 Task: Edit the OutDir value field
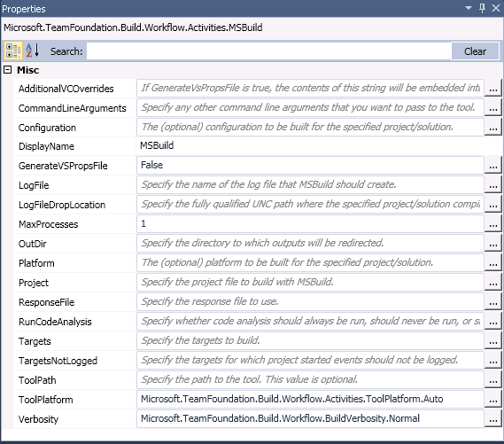[x=310, y=244]
